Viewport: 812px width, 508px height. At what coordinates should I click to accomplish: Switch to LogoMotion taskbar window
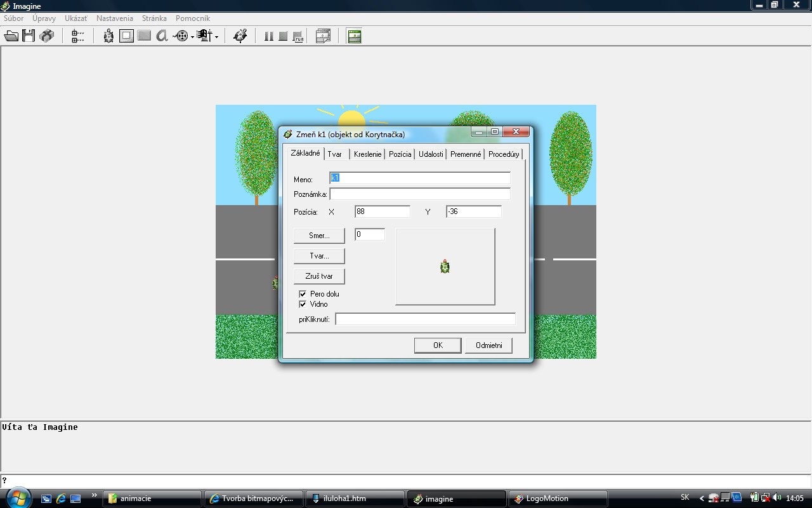[x=558, y=498]
